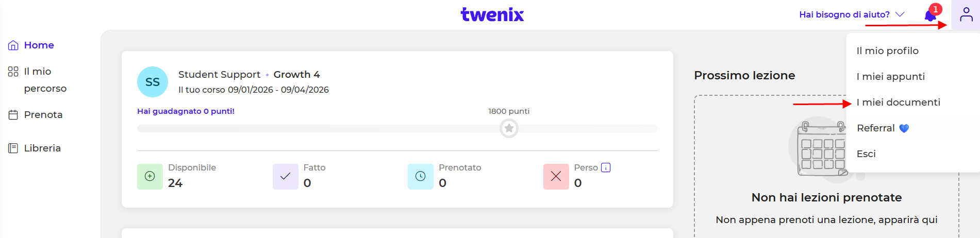Viewport: 980px width, 238px height.
Task: Click the twenix logo
Action: pyautogui.click(x=492, y=14)
